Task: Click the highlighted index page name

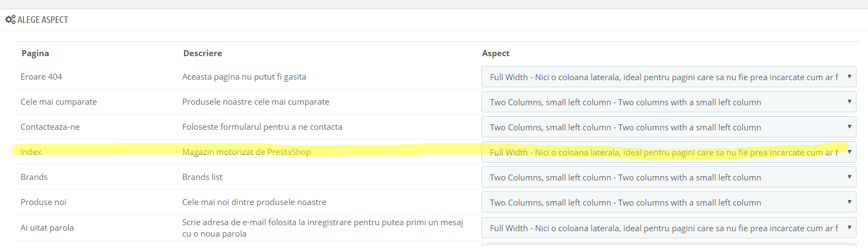Action: pyautogui.click(x=31, y=152)
